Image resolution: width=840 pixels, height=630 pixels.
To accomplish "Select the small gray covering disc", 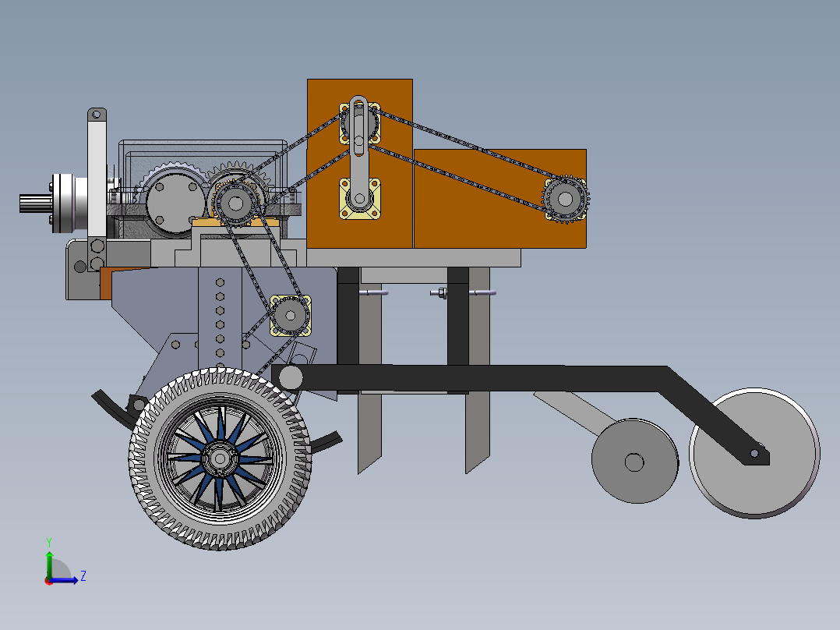I will click(x=634, y=461).
